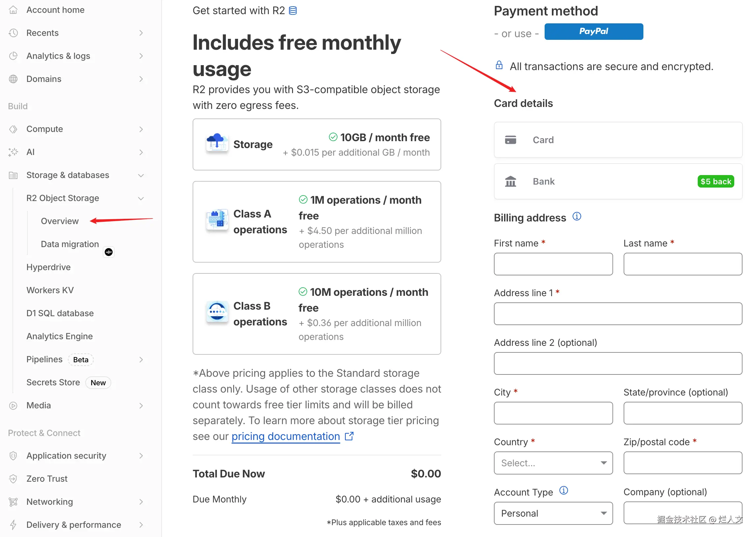
Task: Click the First name input field
Action: pos(553,264)
